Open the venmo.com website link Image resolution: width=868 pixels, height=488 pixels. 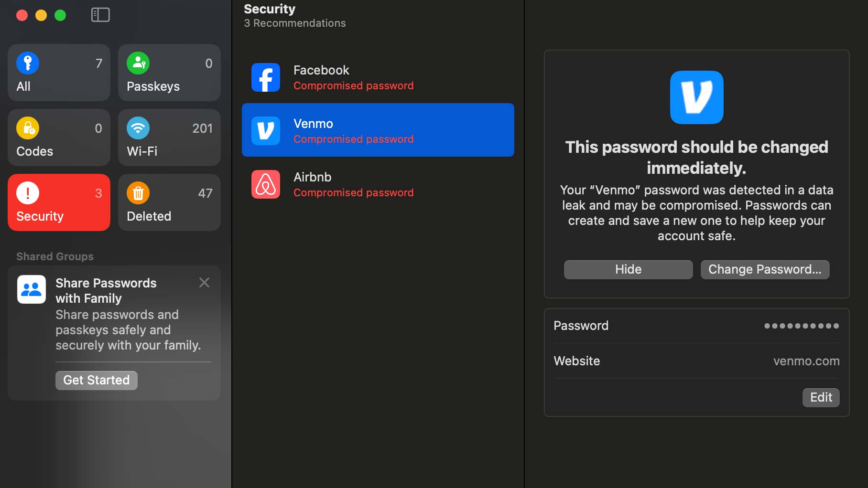[x=806, y=361]
